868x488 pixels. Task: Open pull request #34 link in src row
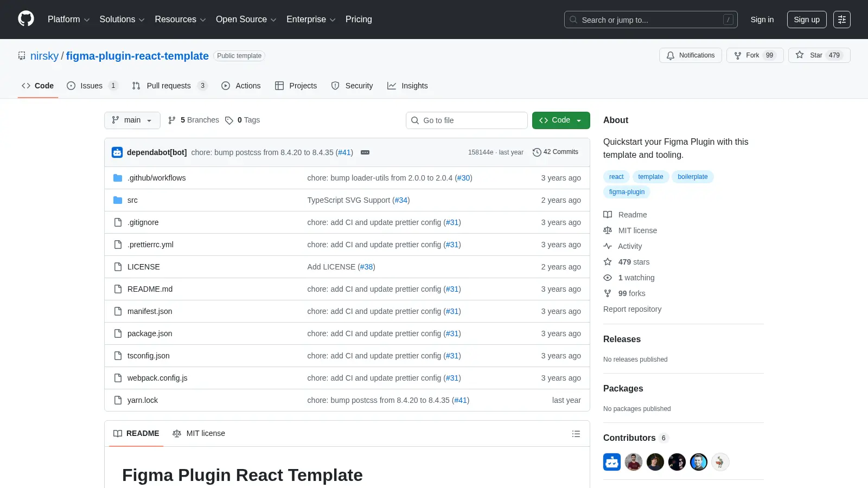[x=401, y=200]
